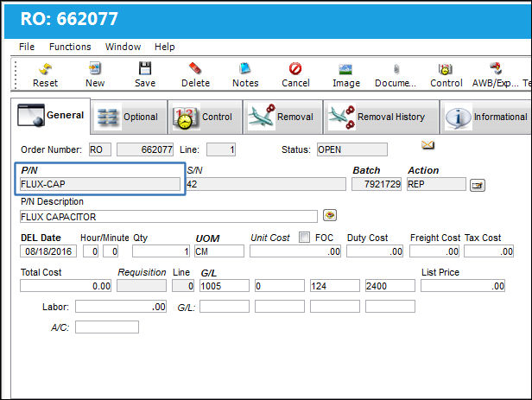Image resolution: width=532 pixels, height=400 pixels.
Task: Click the G/L field showing 124
Action: point(335,286)
